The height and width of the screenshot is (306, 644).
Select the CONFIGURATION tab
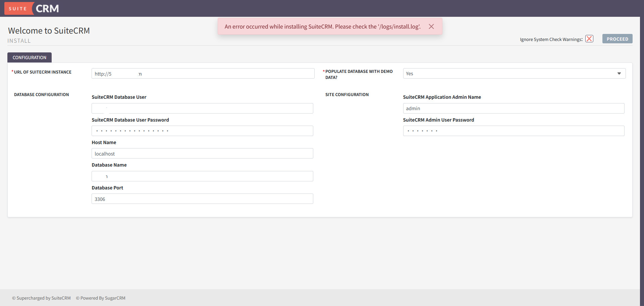pos(30,57)
